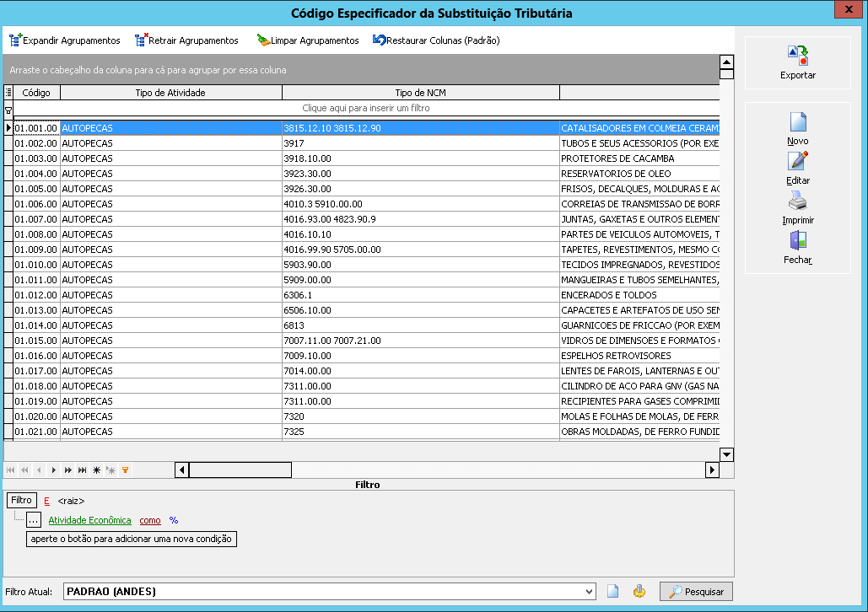Click the Novo document icon
Viewport: 868px width, 612px height.
coord(798,122)
